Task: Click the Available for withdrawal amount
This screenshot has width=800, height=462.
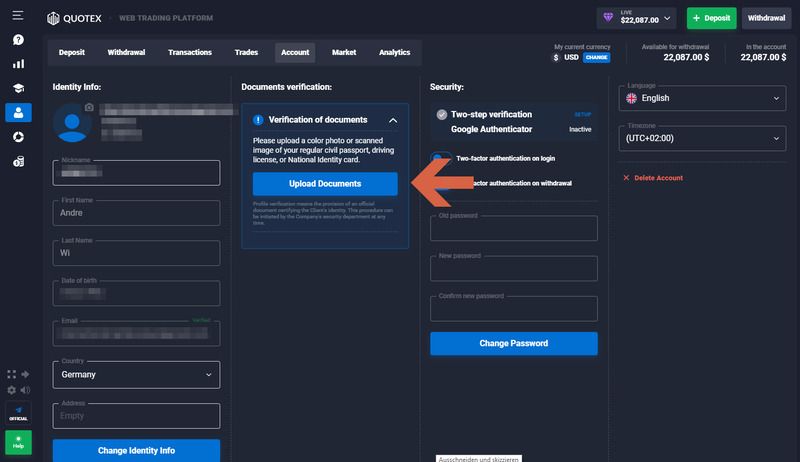Action: [x=686, y=58]
